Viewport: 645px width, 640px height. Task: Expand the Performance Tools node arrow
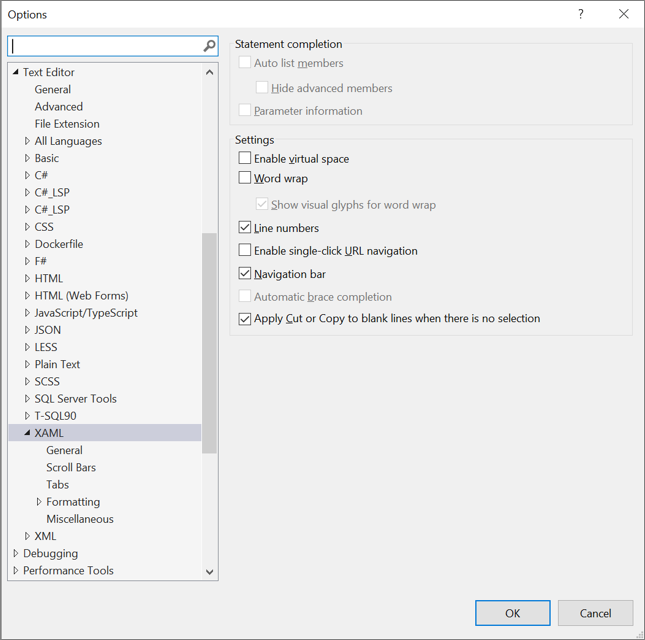coord(16,570)
